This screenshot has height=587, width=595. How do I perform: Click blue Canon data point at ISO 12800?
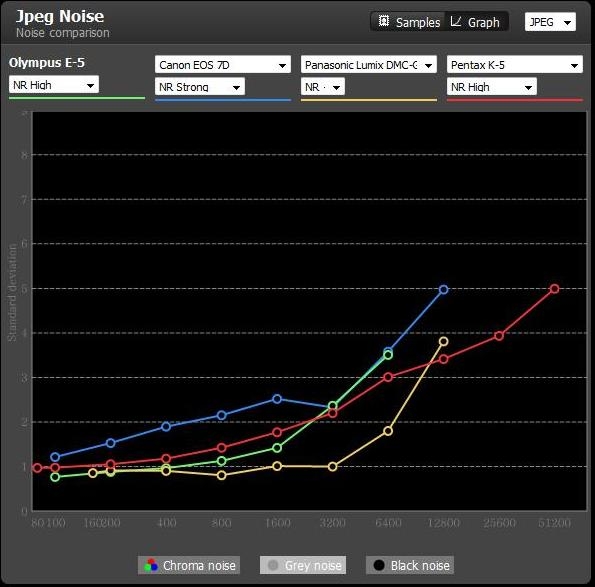443,290
